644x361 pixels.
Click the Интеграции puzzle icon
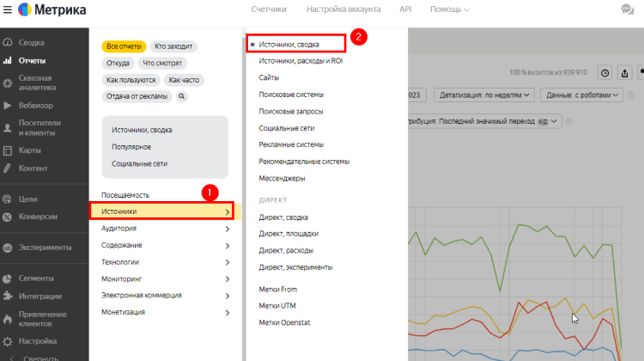8,296
